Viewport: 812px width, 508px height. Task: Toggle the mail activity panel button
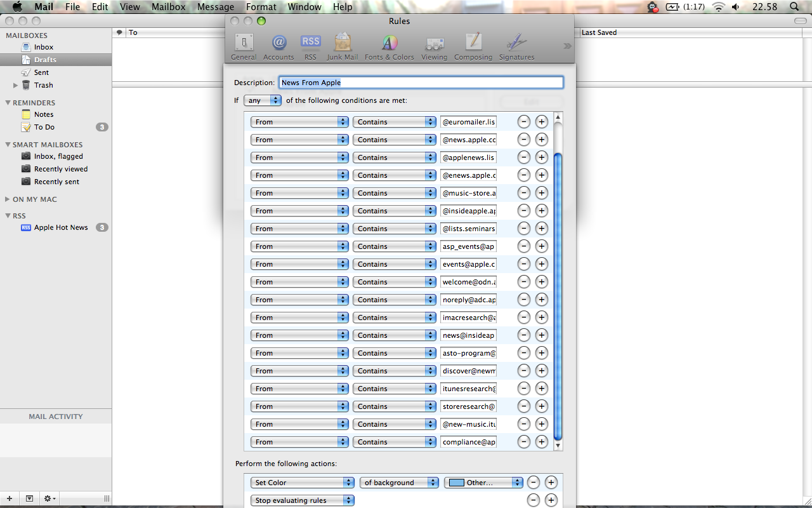(29, 498)
